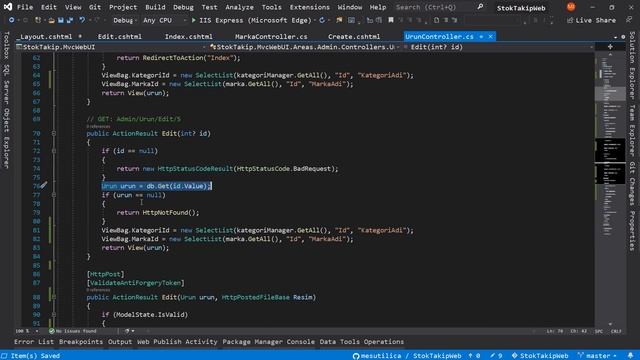Click the vertical scrollbar minimap in editor
The height and width of the screenshot is (360, 640).
[610, 188]
